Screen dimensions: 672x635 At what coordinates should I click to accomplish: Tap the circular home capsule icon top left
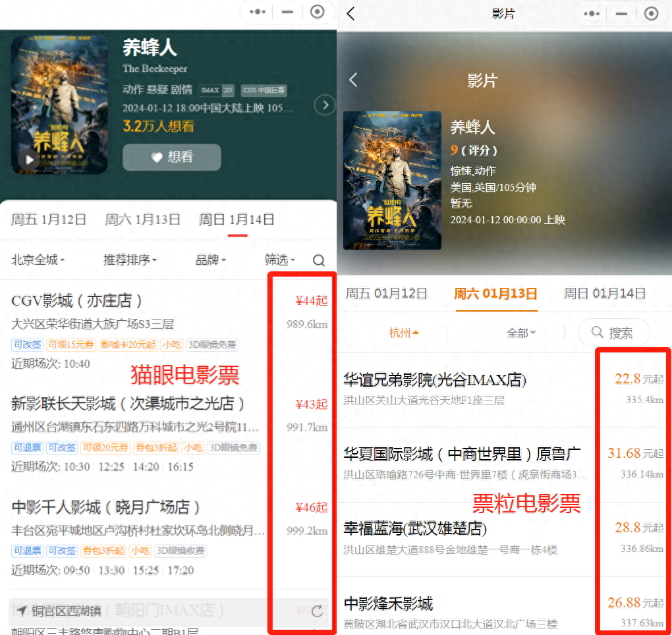pos(318,12)
